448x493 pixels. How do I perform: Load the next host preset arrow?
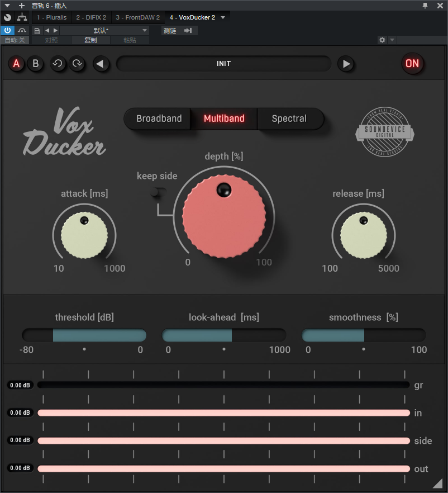coord(56,31)
